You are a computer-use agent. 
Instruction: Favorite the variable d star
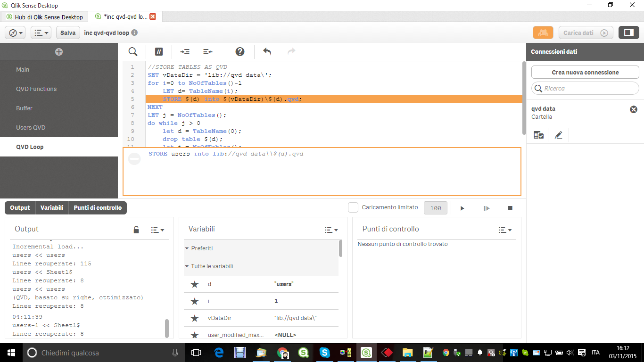(x=194, y=284)
